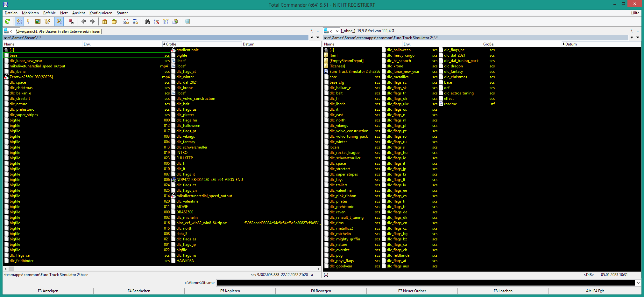This screenshot has width=644, height=297.
Task: Open the left panel favorites star button
Action: (x=312, y=38)
